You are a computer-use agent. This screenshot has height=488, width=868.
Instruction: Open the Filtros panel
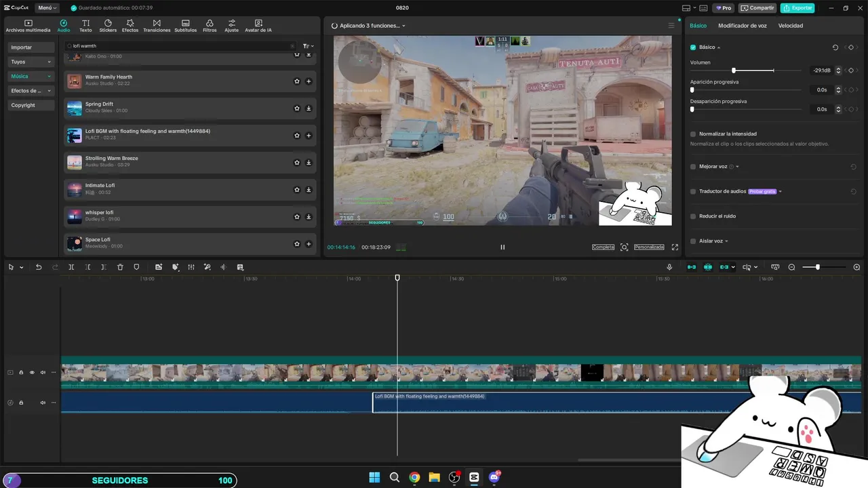[x=210, y=26]
